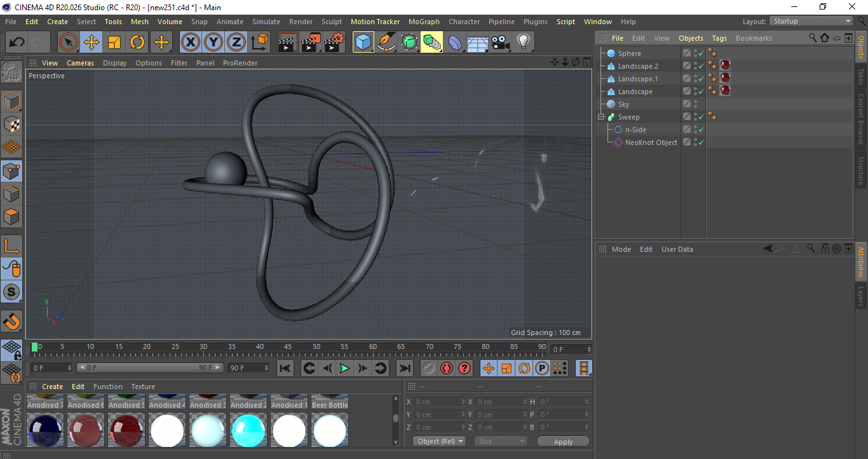Image resolution: width=868 pixels, height=459 pixels.
Task: Open the spline Pen tool
Action: tap(386, 43)
